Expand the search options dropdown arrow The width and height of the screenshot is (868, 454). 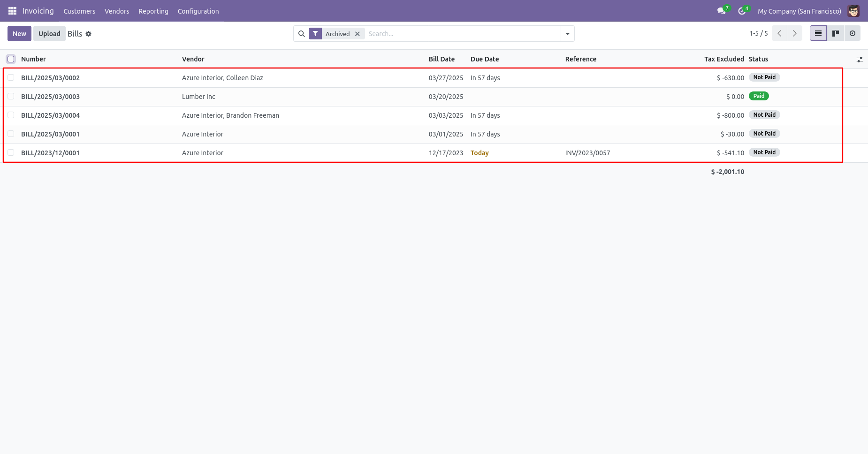click(x=568, y=34)
